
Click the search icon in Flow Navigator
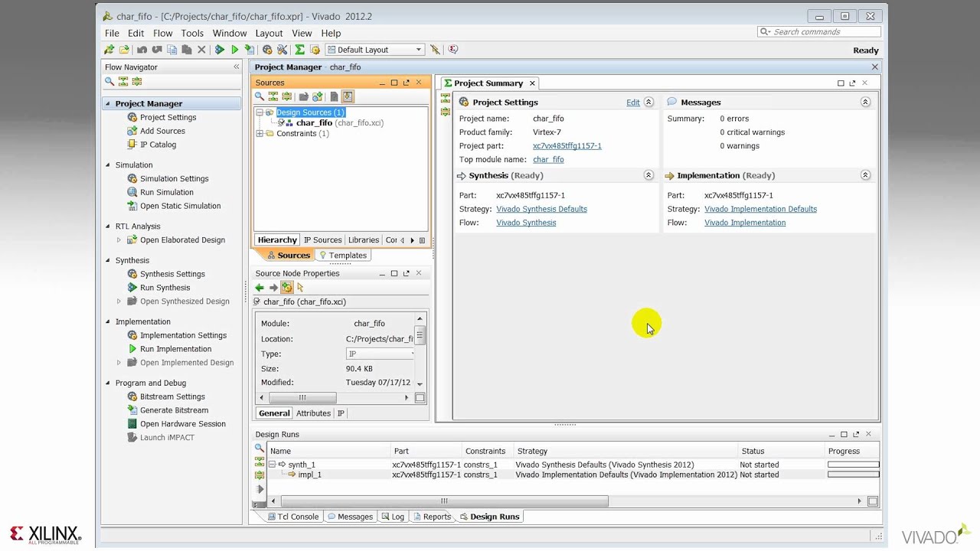pos(109,81)
